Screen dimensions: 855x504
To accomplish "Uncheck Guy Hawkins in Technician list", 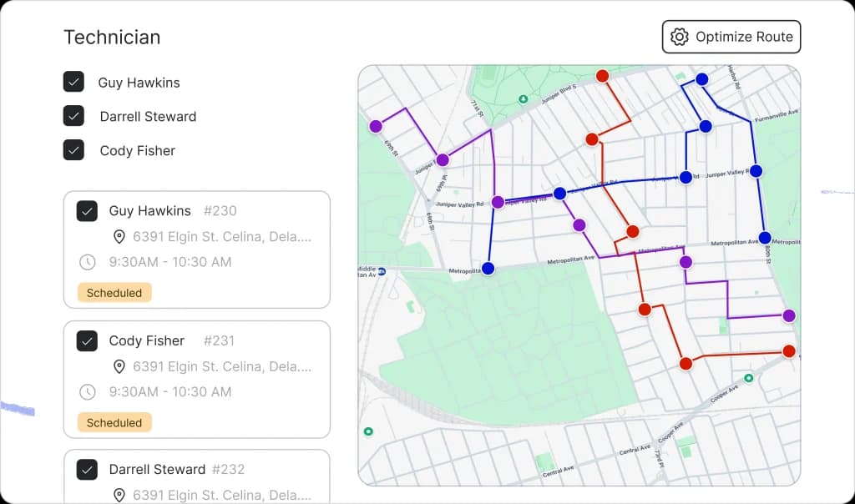I will coord(74,82).
